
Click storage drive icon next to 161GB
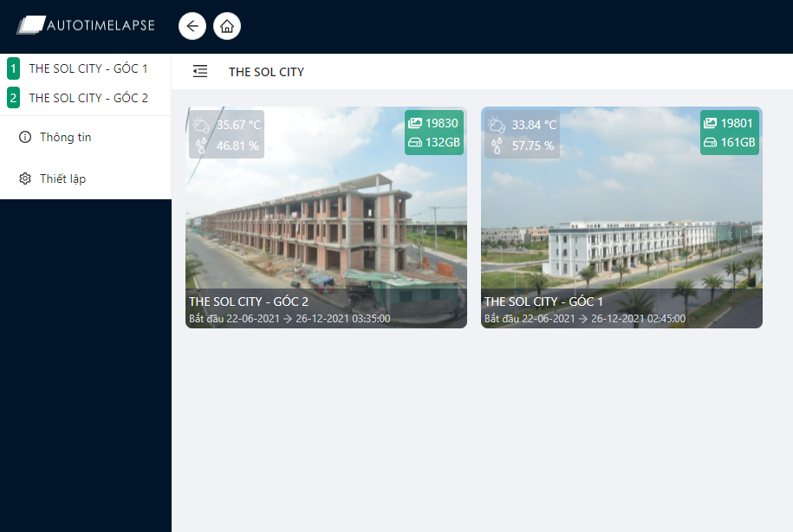coord(710,142)
